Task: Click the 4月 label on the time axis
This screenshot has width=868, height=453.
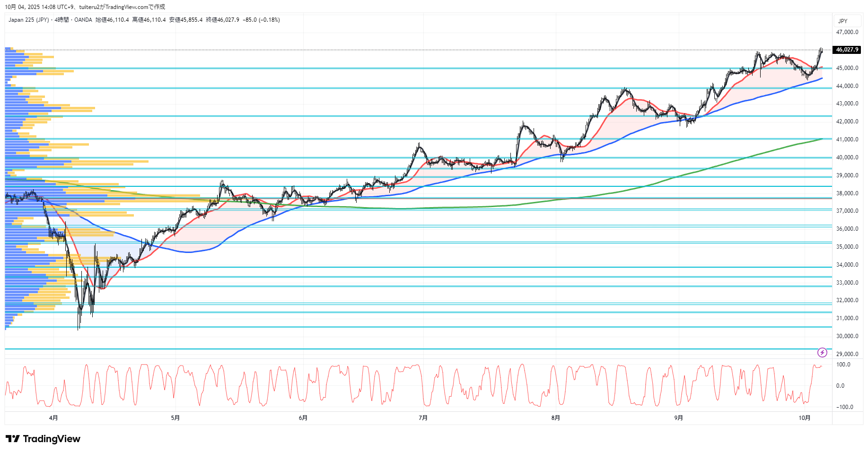Action: click(53, 418)
